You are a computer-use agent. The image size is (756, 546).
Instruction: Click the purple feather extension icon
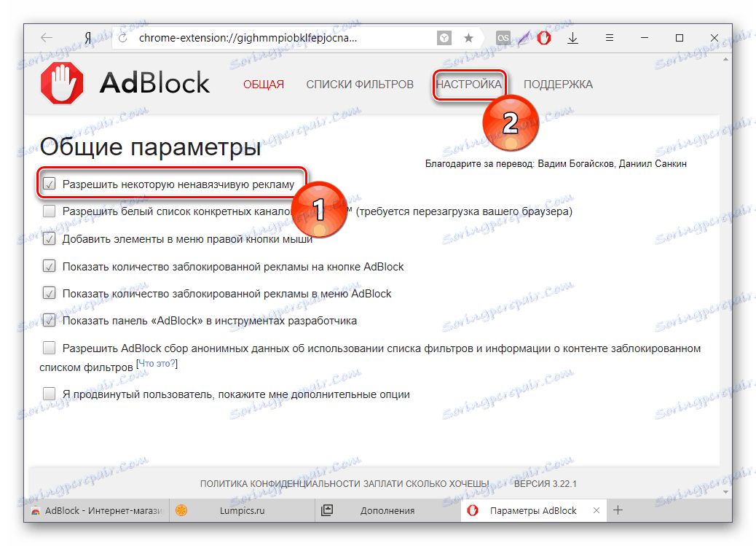coord(524,38)
